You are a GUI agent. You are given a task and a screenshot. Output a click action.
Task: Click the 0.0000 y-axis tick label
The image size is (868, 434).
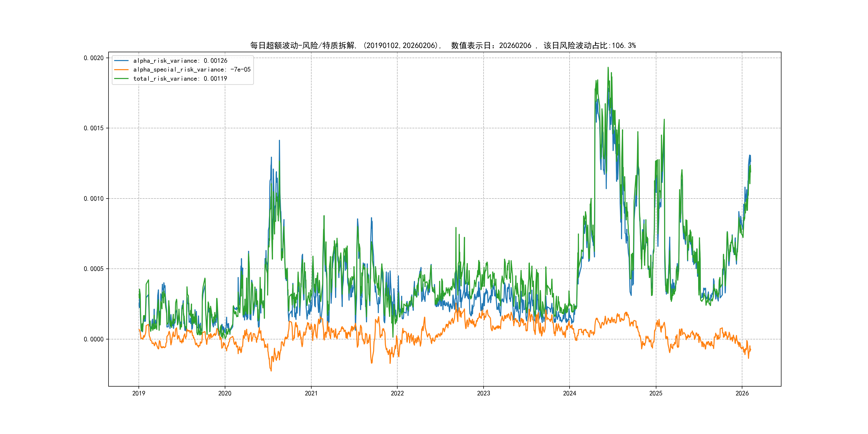[x=94, y=339]
